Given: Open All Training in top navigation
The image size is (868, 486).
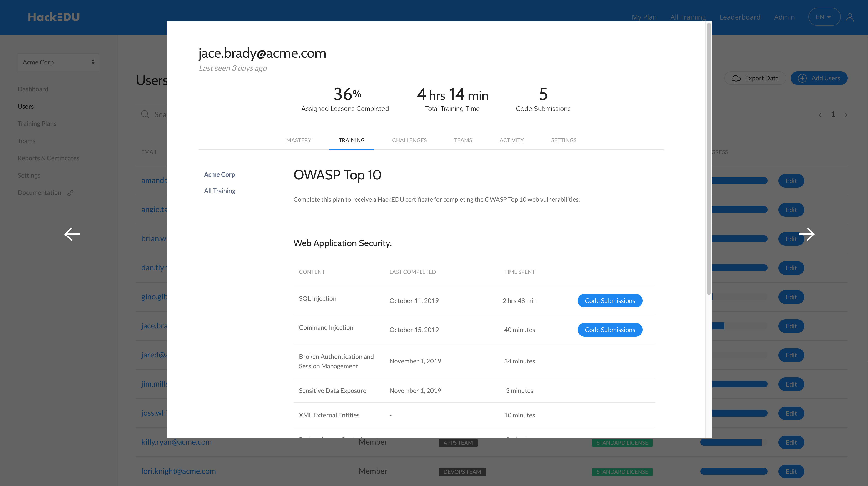Looking at the screenshot, I should coord(688,17).
